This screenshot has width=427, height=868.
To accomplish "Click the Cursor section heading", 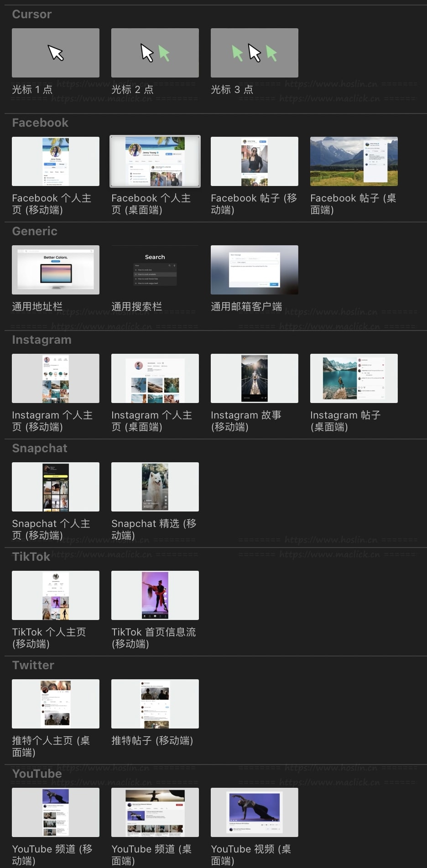I will tap(32, 14).
